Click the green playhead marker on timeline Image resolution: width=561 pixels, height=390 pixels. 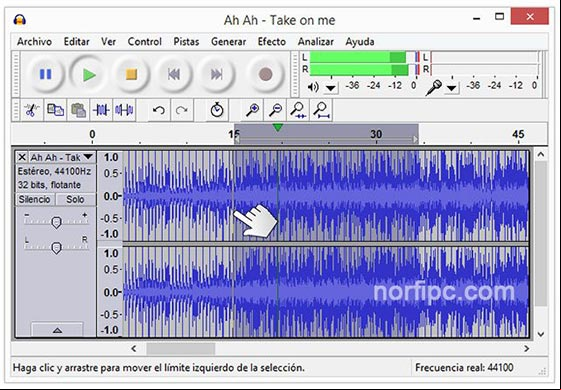click(x=278, y=127)
